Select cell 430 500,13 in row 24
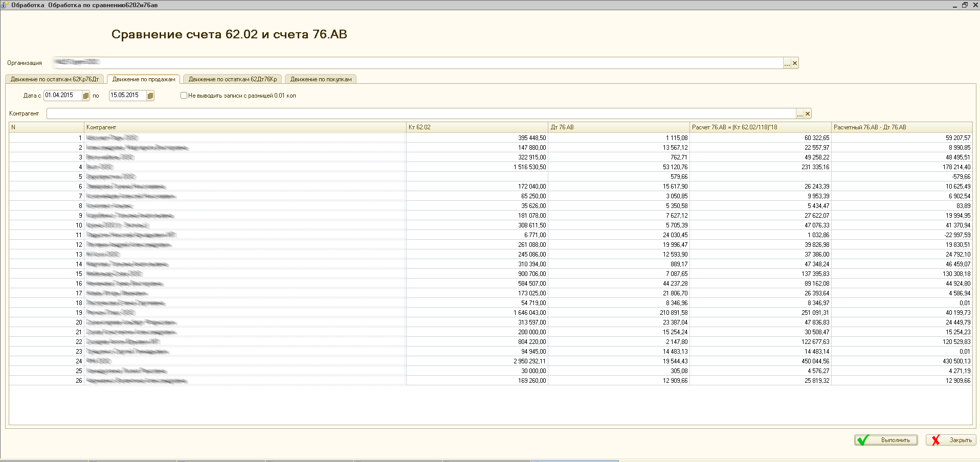Screen dimensions: 980x462 click(902, 361)
